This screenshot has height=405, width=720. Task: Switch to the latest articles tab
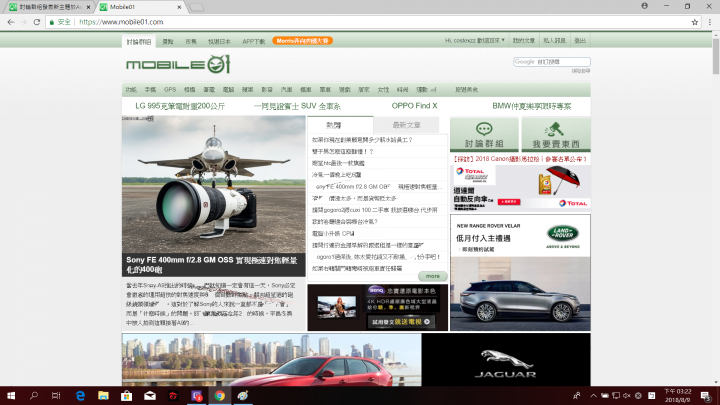[x=406, y=125]
